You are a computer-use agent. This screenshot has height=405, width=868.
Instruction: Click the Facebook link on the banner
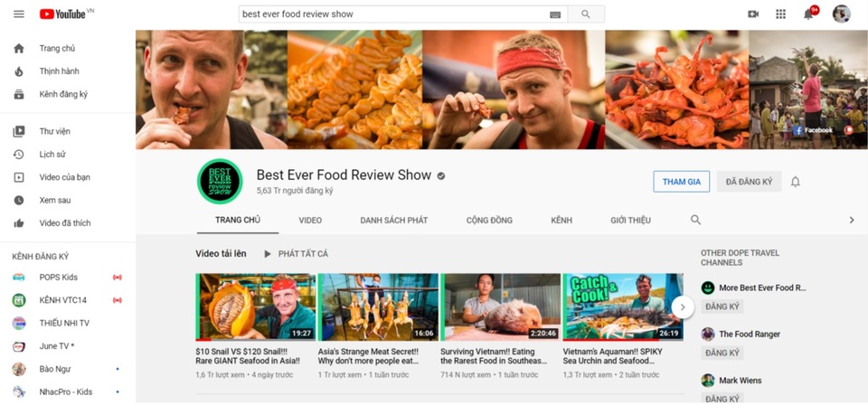click(813, 130)
